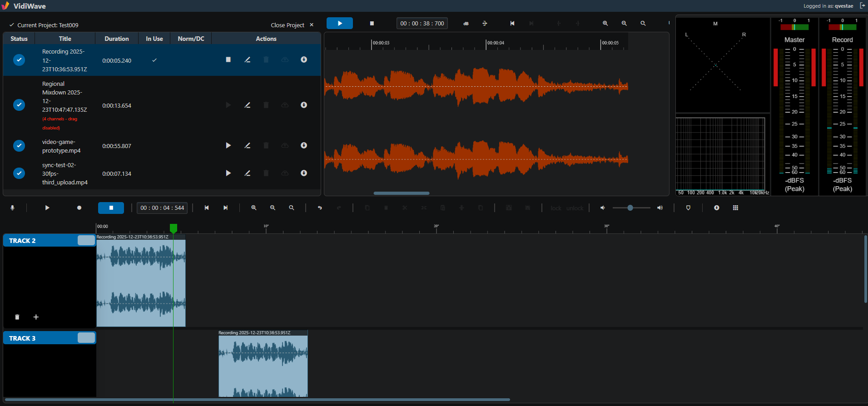Image resolution: width=868 pixels, height=406 pixels.
Task: Sort media list by Title column
Action: click(x=65, y=39)
